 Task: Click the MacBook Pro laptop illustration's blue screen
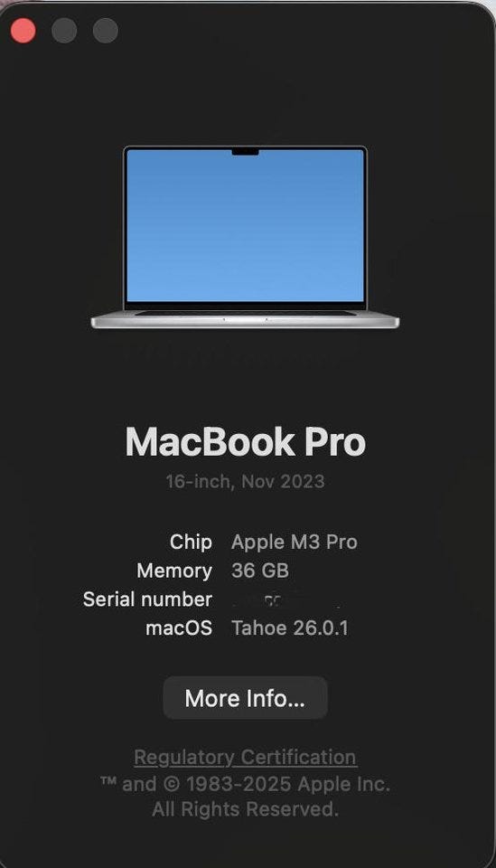(x=245, y=225)
